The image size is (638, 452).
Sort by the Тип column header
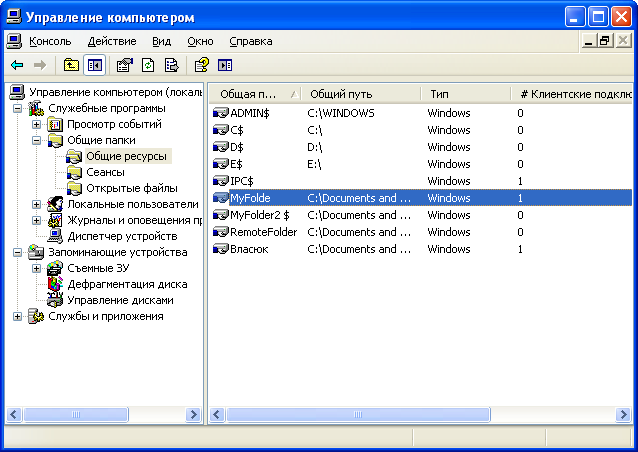click(465, 94)
